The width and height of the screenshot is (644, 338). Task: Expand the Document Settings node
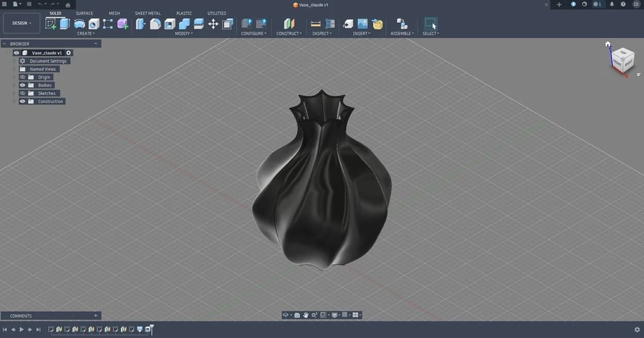point(15,61)
